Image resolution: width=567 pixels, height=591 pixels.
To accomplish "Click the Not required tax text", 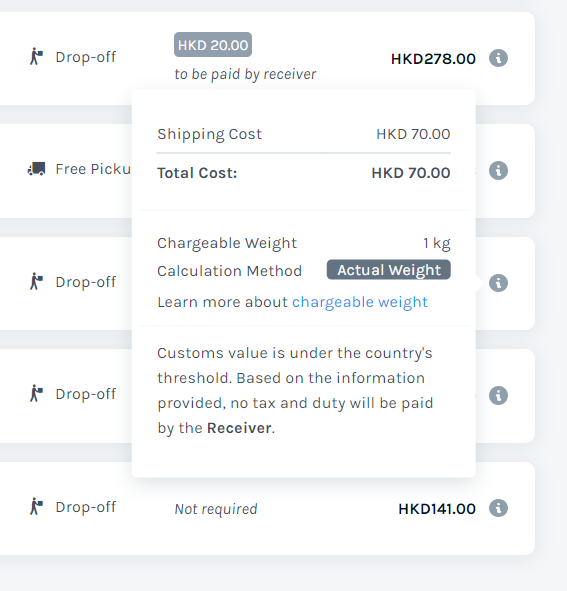I will pos(216,509).
